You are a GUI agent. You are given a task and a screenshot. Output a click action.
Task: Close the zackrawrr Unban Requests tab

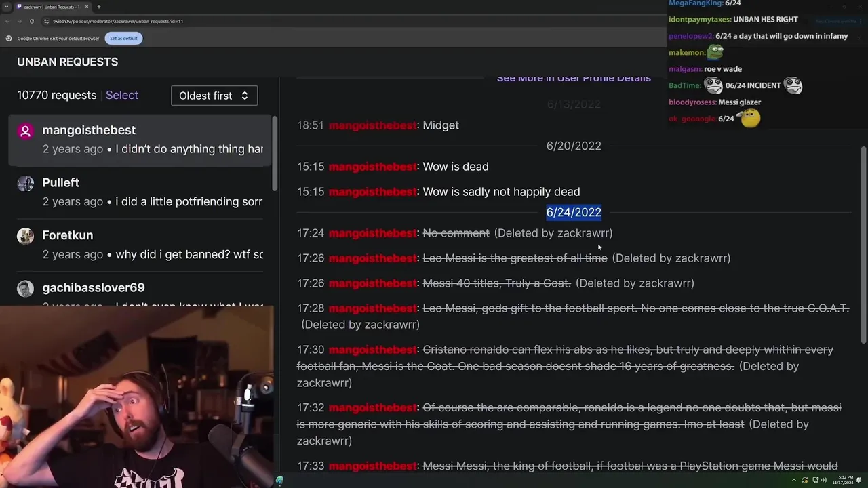click(87, 7)
